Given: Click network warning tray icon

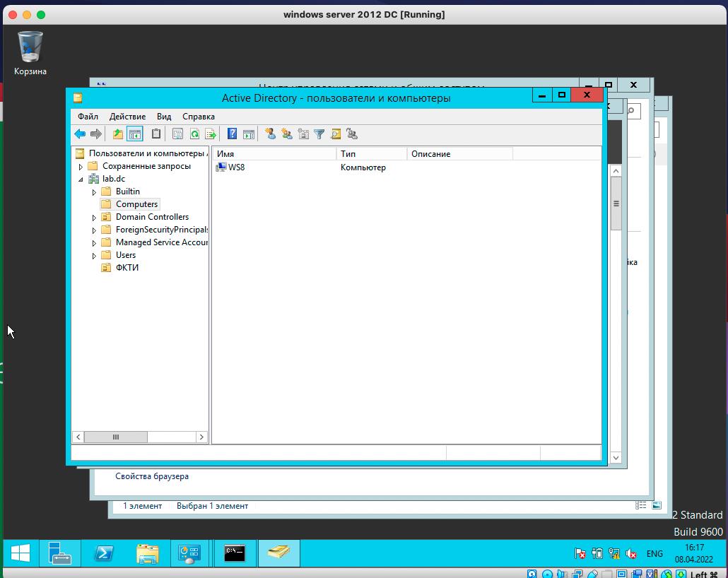Looking at the screenshot, I should (x=613, y=553).
